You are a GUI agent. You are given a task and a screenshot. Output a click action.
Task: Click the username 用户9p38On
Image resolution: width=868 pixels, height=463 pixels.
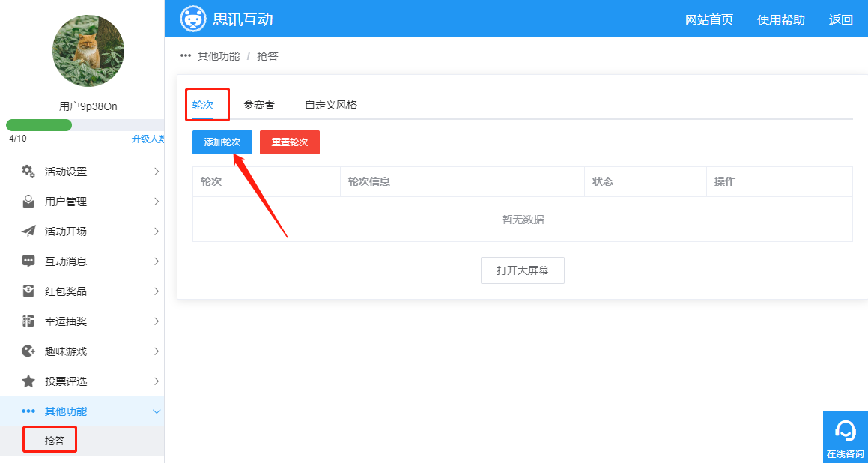click(x=88, y=106)
